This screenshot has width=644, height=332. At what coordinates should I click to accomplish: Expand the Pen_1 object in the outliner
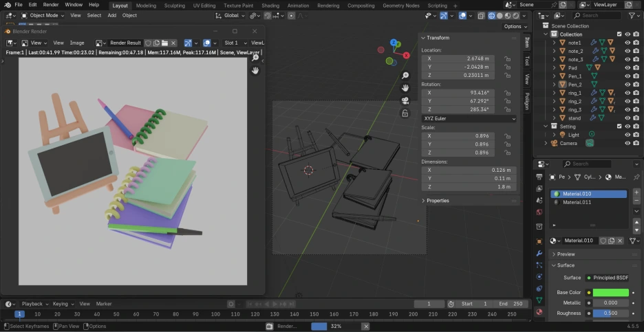[x=555, y=76]
